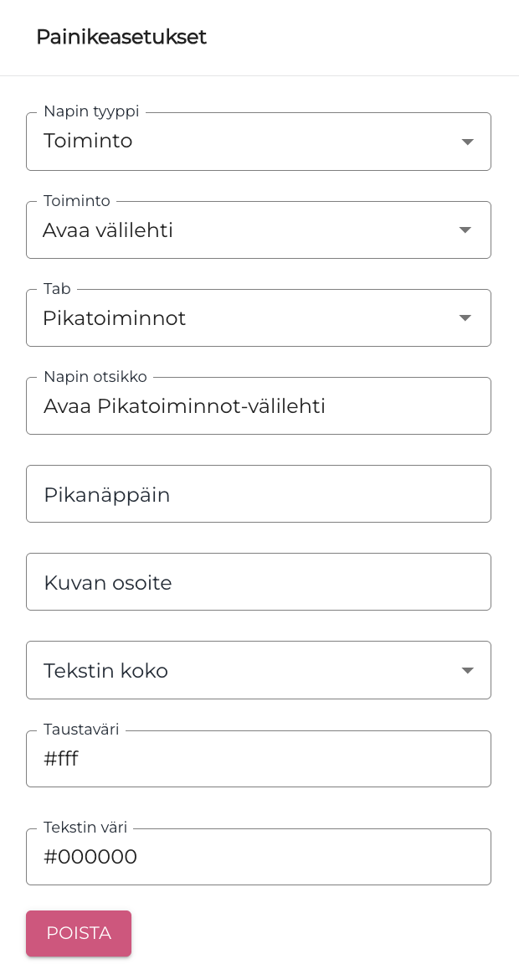The width and height of the screenshot is (519, 980).
Task: Click the Tekstin koko dropdown arrow icon
Action: pos(467,670)
